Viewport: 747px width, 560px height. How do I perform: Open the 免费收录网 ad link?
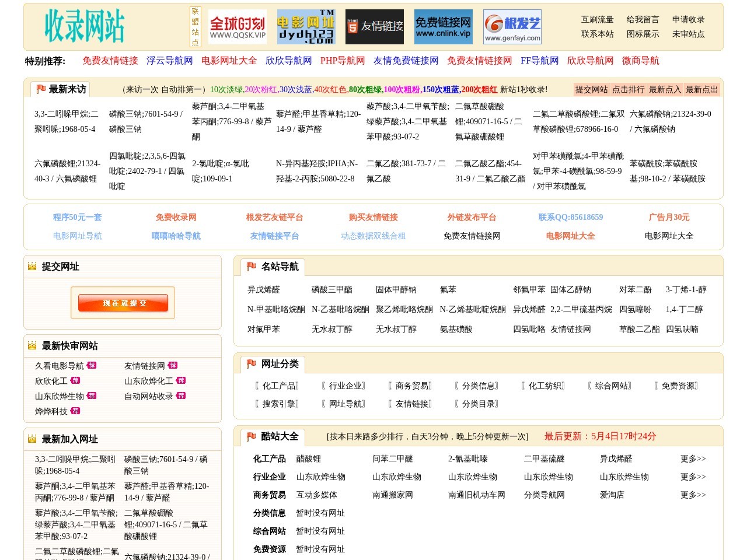pyautogui.click(x=176, y=218)
